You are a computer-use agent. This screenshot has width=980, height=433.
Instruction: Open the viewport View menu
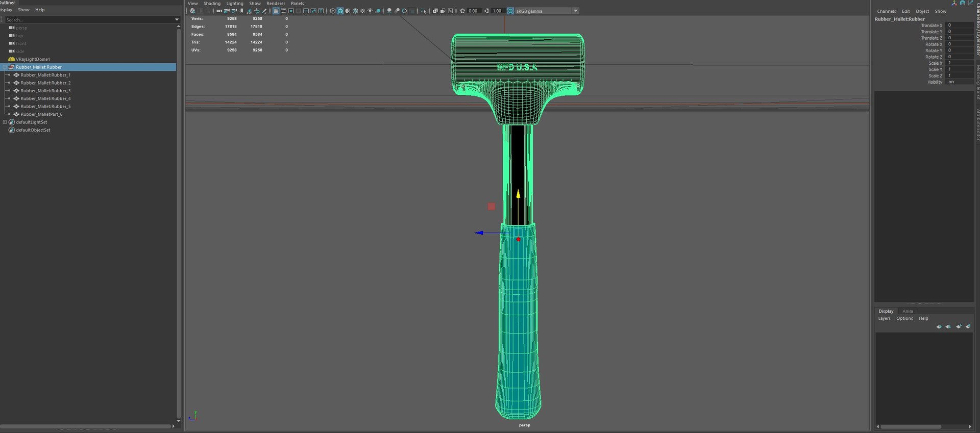(x=193, y=4)
